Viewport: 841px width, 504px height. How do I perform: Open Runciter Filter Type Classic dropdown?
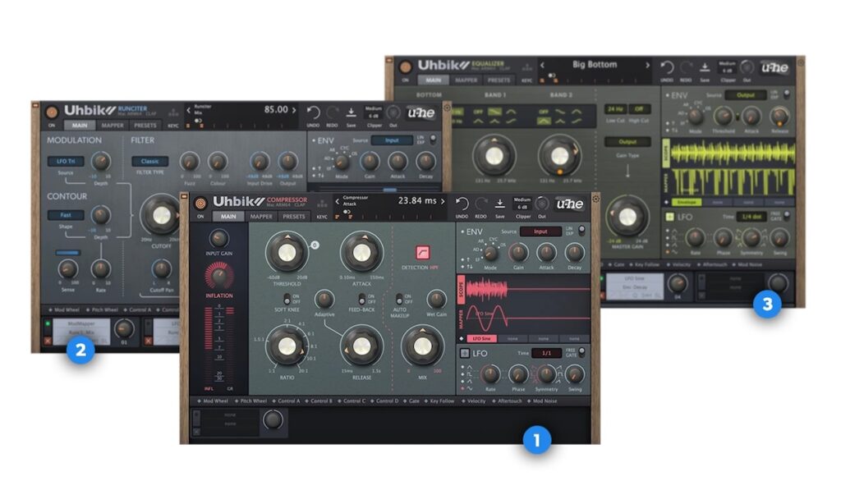pos(149,162)
